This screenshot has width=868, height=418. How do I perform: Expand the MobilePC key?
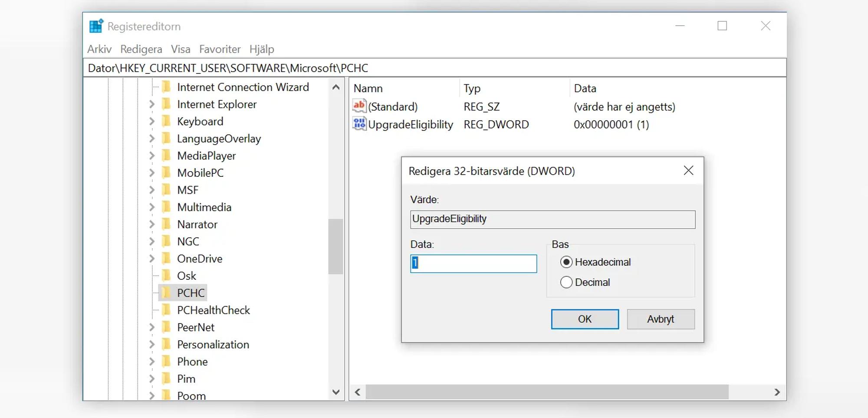(151, 173)
